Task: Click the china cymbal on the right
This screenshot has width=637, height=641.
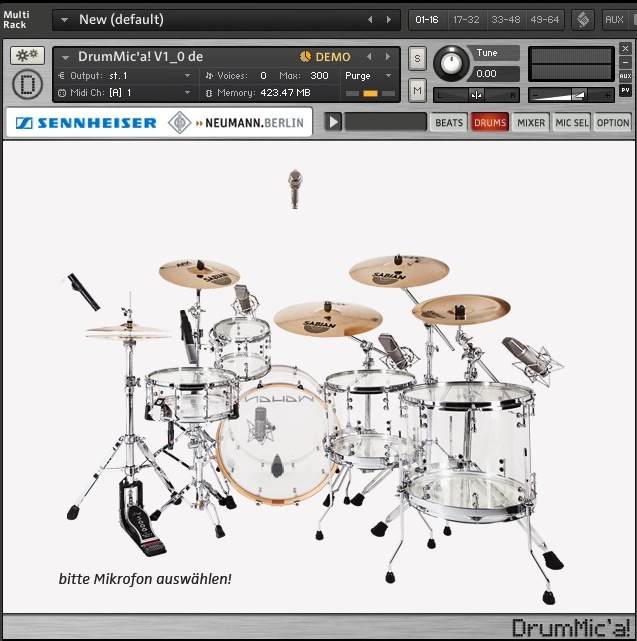Action: tap(461, 309)
